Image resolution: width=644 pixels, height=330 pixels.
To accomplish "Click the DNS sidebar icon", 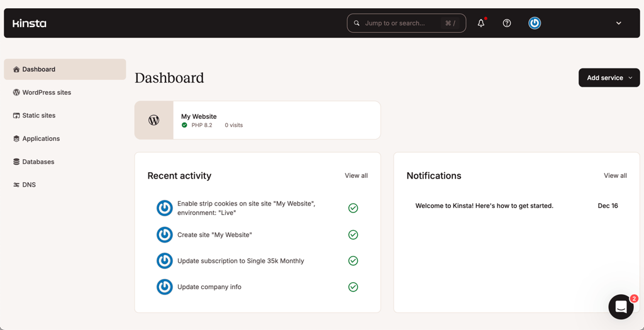I will (16, 185).
